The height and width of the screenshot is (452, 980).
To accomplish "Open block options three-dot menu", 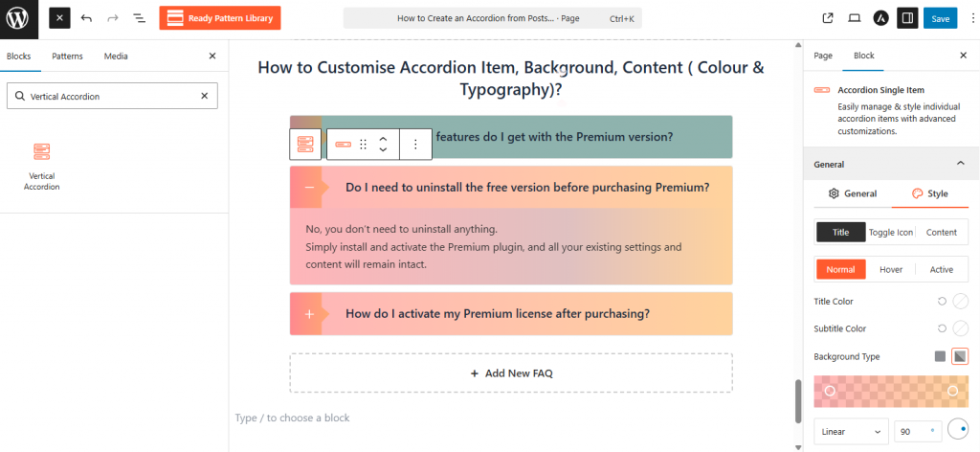I will pyautogui.click(x=415, y=144).
